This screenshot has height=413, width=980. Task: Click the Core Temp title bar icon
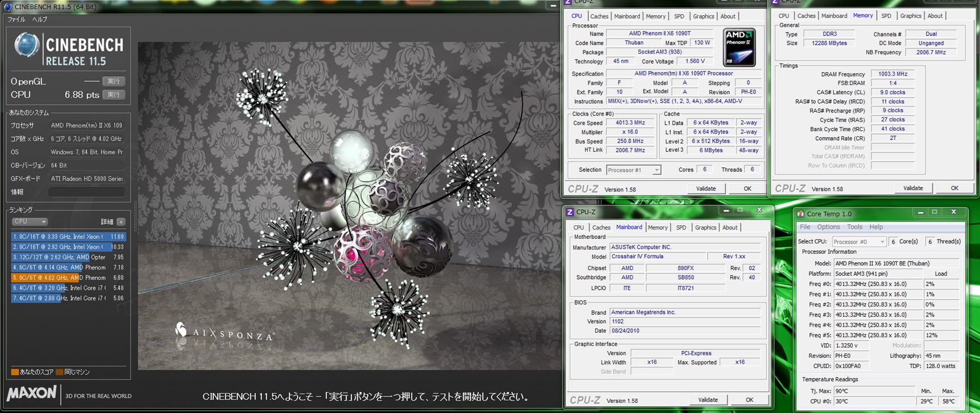(x=801, y=214)
